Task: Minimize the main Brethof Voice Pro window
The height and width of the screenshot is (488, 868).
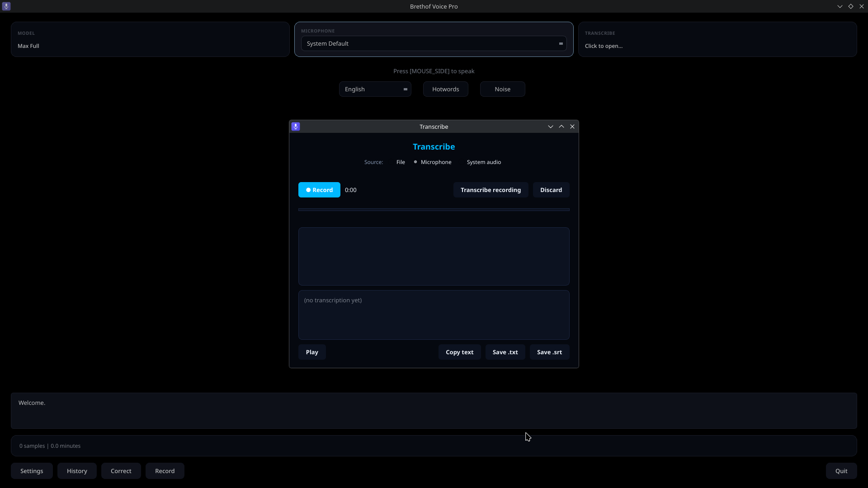Action: click(x=840, y=6)
